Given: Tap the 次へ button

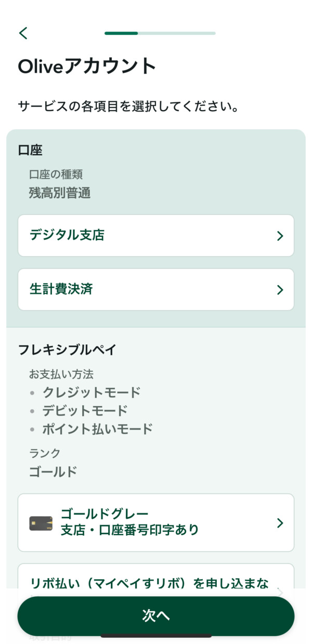Looking at the screenshot, I should 156,616.
